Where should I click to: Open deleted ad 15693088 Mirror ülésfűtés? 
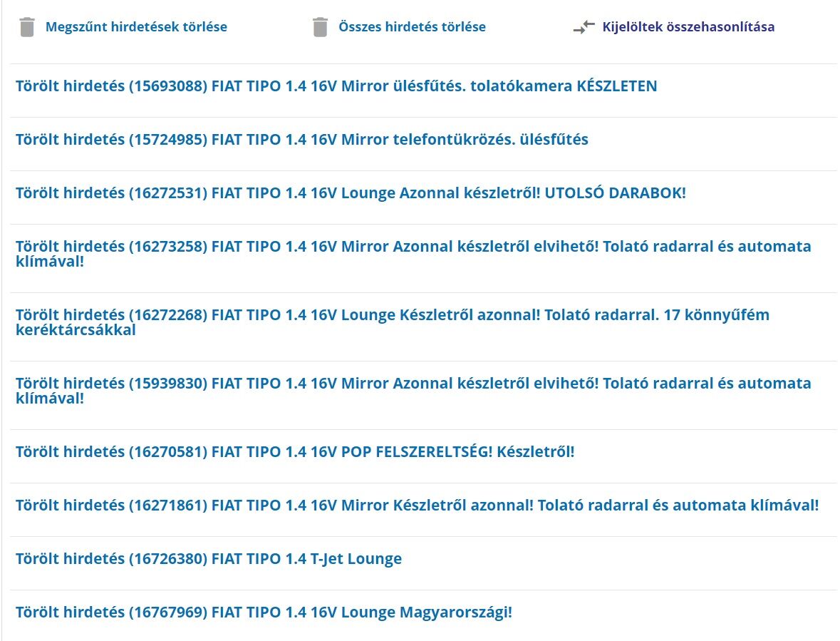(x=336, y=86)
